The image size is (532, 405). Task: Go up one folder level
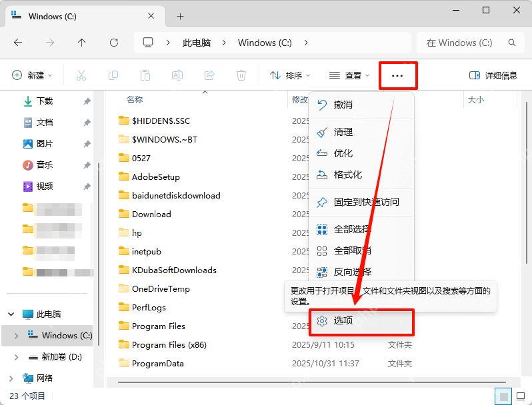click(82, 43)
